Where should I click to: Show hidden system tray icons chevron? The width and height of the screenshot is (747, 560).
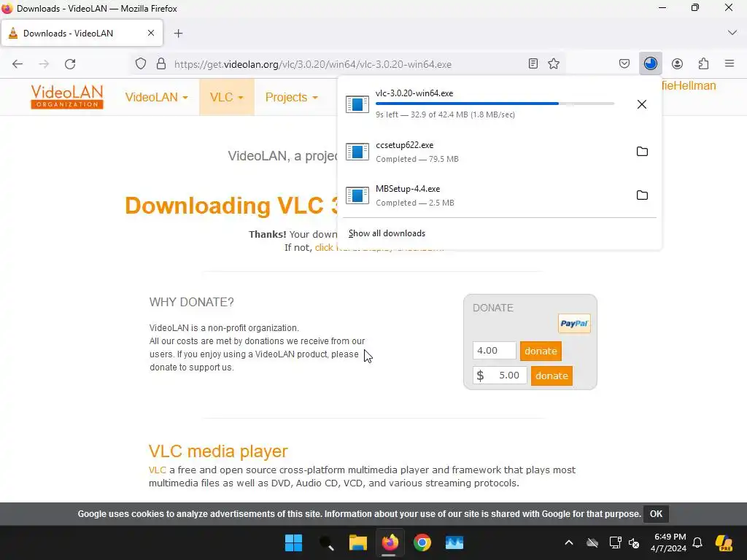[569, 542]
